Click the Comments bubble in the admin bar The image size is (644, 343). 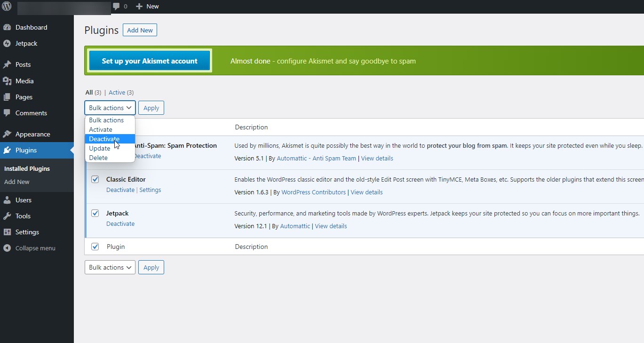tap(116, 6)
